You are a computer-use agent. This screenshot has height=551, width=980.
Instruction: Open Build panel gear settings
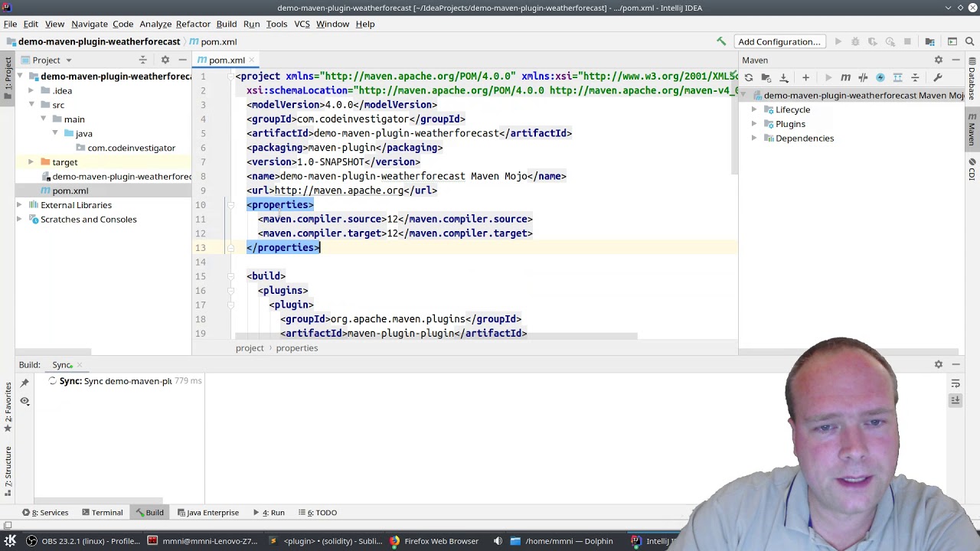[x=939, y=365]
